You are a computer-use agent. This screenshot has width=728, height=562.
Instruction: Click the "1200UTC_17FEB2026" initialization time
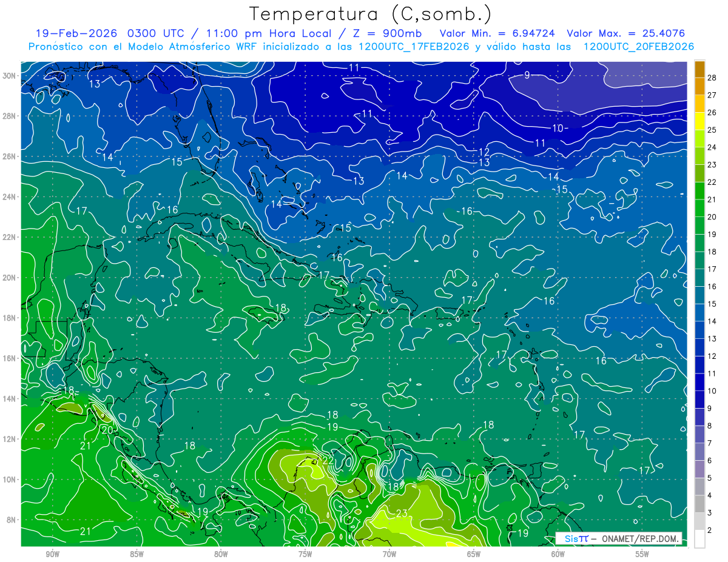click(x=414, y=47)
